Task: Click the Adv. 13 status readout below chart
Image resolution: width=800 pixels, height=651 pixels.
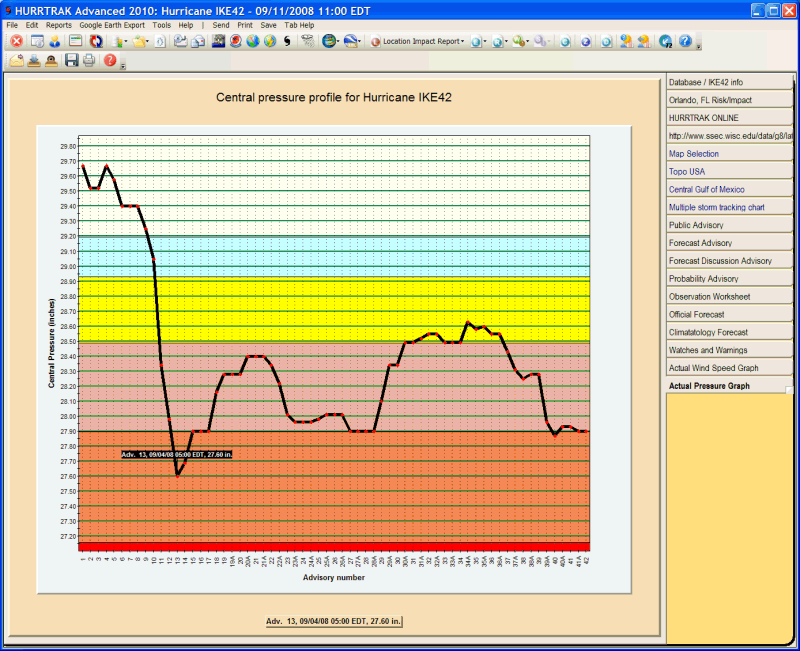Action: [334, 621]
